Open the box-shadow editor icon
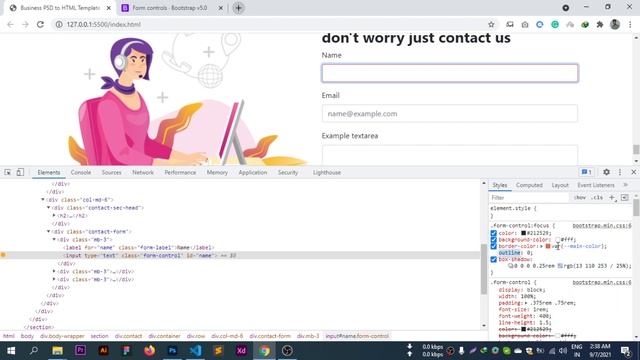This screenshot has width=640, height=360. click(510, 266)
